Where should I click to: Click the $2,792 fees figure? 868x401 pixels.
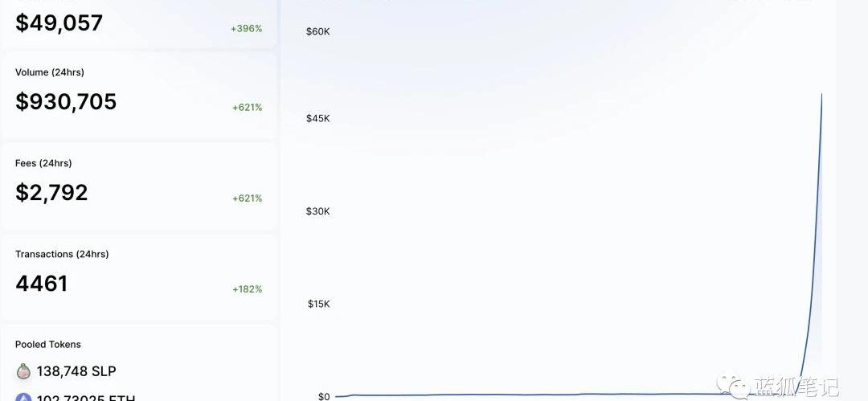tap(51, 193)
